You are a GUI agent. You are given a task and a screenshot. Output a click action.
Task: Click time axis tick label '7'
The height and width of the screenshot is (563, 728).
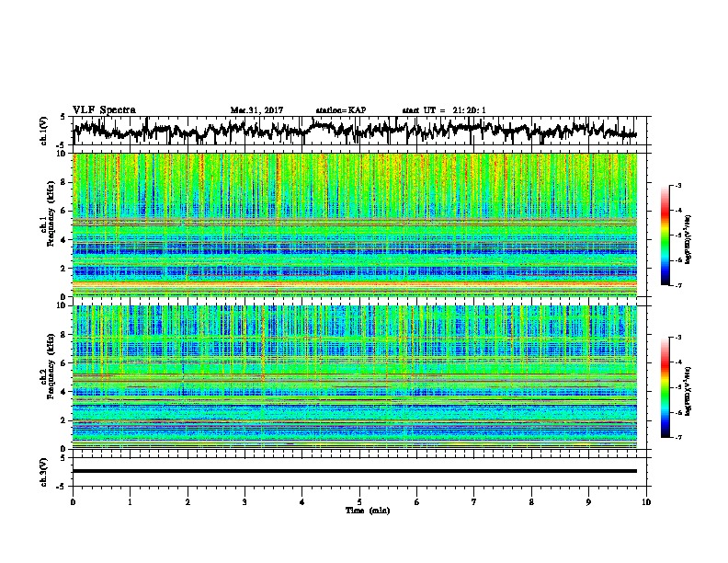[x=474, y=502]
